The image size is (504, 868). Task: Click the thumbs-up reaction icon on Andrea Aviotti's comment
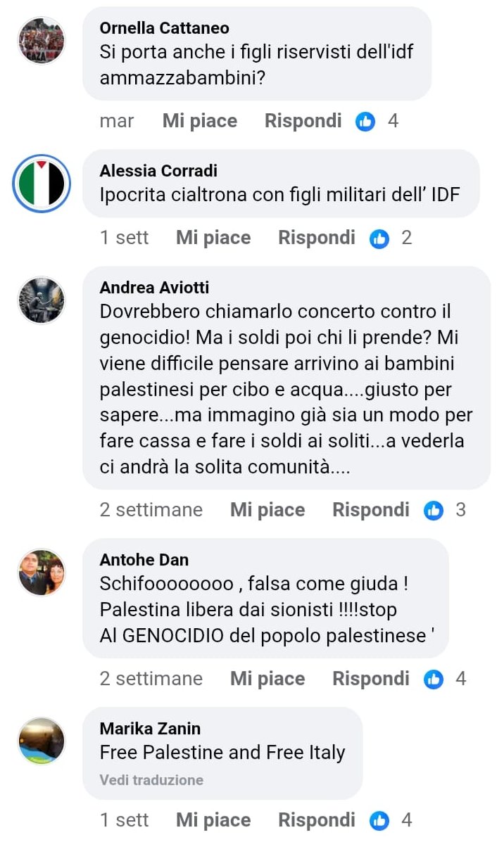pyautogui.click(x=434, y=511)
